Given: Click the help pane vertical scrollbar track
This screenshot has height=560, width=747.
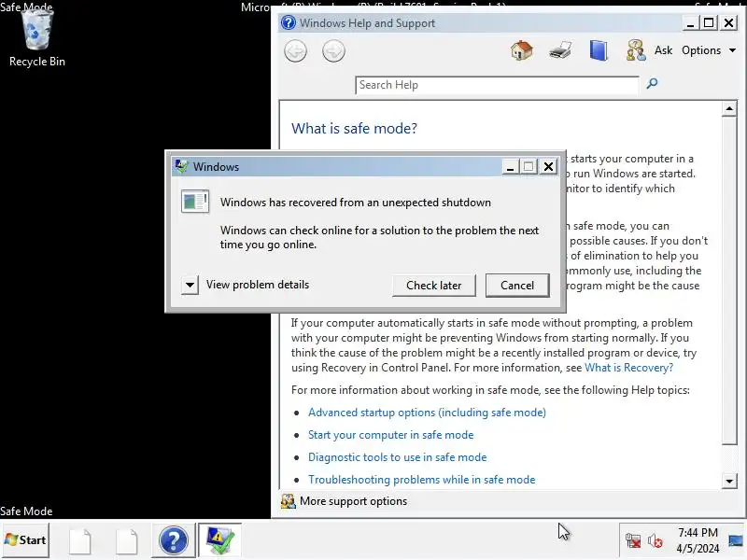Looking at the screenshot, I should (x=729, y=459).
